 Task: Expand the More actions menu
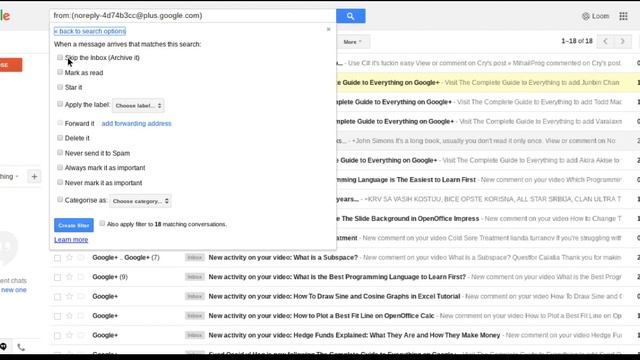click(352, 42)
